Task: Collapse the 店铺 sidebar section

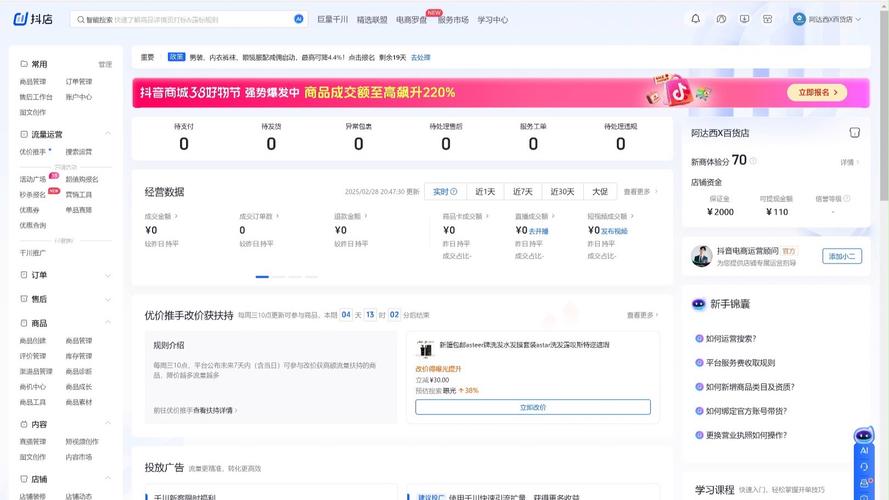Action: click(108, 478)
